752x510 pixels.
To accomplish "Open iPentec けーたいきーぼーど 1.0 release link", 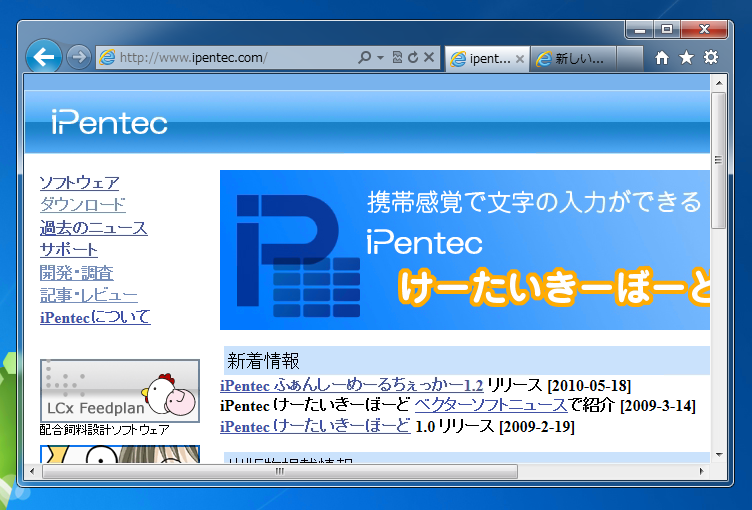I will point(315,426).
